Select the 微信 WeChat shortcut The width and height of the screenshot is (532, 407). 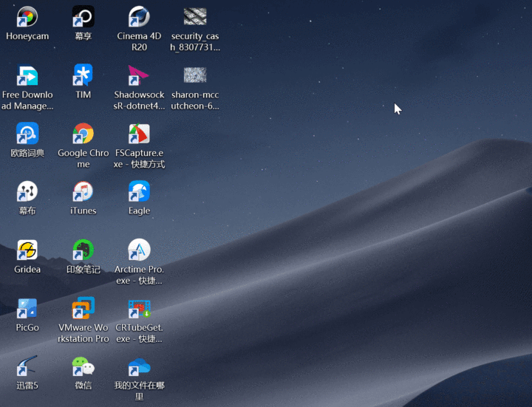(83, 366)
